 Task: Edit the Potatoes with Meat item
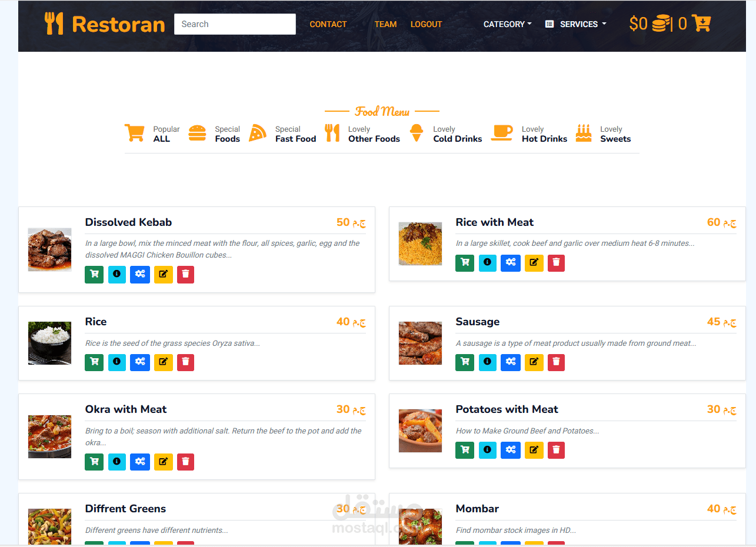[x=534, y=450]
